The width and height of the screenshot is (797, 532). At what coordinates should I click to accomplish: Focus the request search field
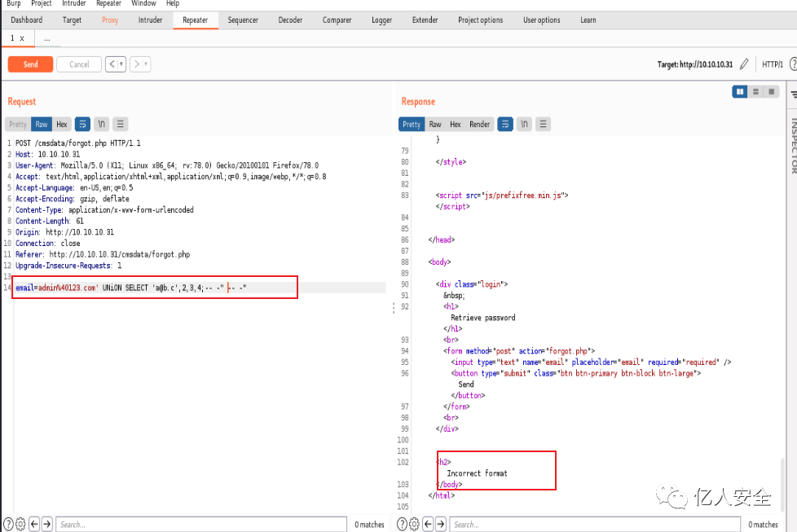tap(201, 525)
